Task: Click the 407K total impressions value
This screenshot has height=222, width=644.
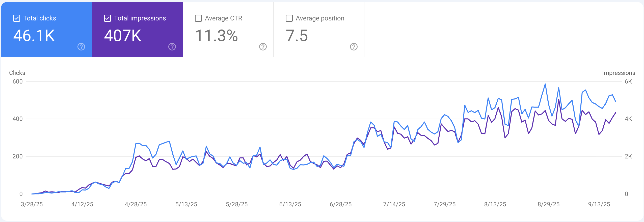Action: [x=123, y=36]
